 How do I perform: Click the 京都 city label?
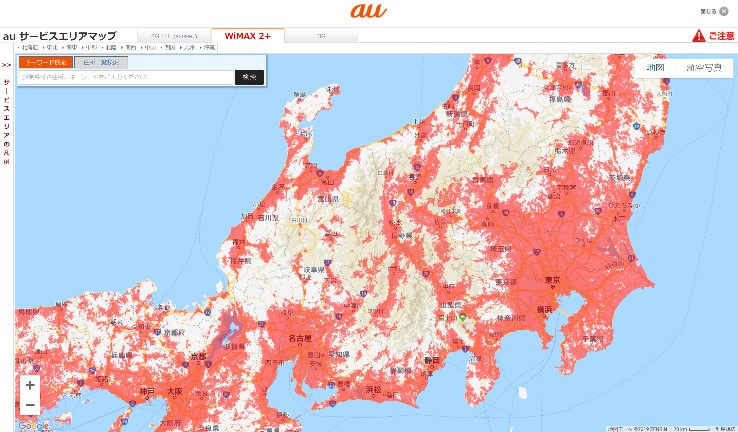point(199,357)
